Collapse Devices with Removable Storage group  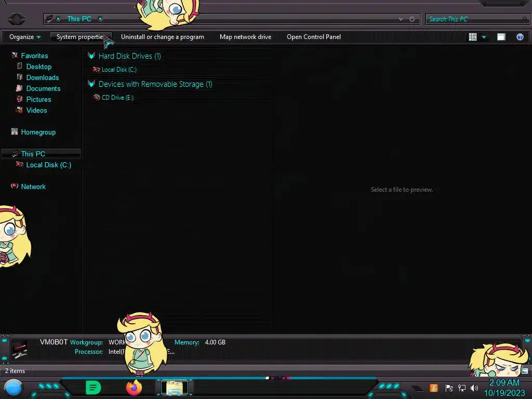pyautogui.click(x=91, y=84)
